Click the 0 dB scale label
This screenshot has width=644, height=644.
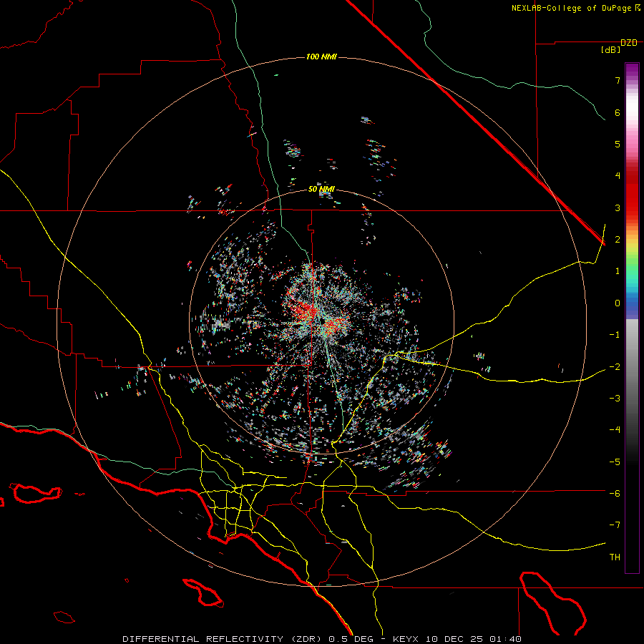tap(618, 303)
